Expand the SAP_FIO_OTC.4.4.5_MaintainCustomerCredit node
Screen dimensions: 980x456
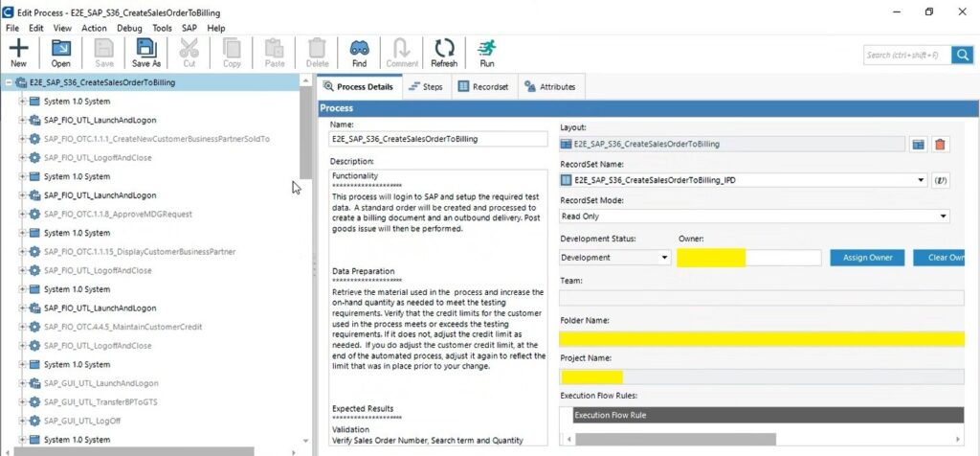pyautogui.click(x=23, y=327)
